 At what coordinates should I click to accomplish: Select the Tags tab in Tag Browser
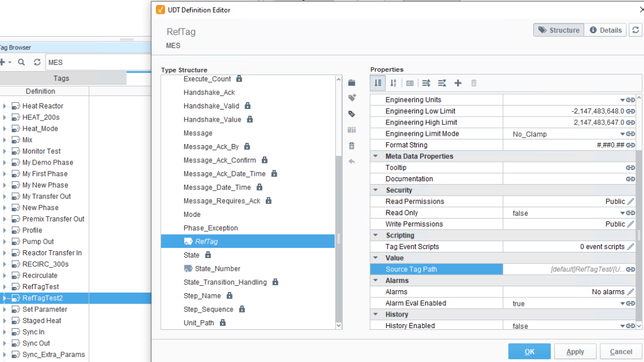[x=61, y=79]
